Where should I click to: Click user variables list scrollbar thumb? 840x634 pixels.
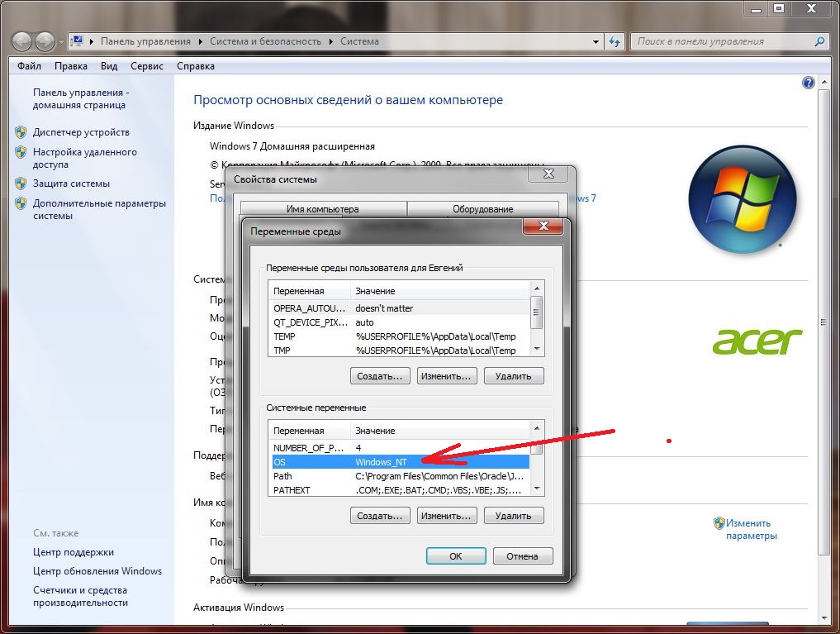tap(537, 312)
